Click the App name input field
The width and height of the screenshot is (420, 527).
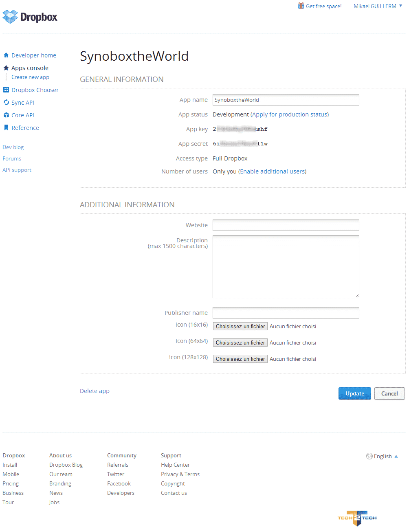[x=286, y=100]
